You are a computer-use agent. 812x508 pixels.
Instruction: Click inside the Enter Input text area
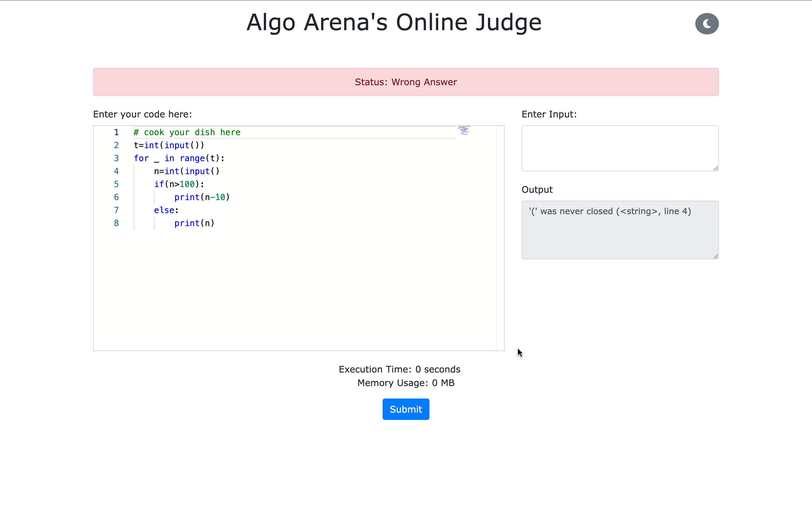click(620, 148)
